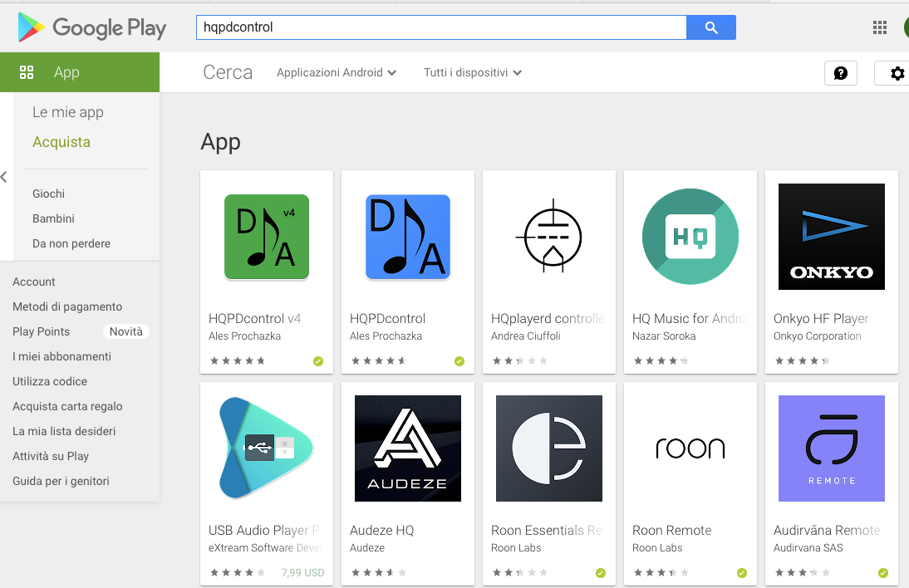
Task: Open the Onkyo HF Player icon
Action: [832, 237]
